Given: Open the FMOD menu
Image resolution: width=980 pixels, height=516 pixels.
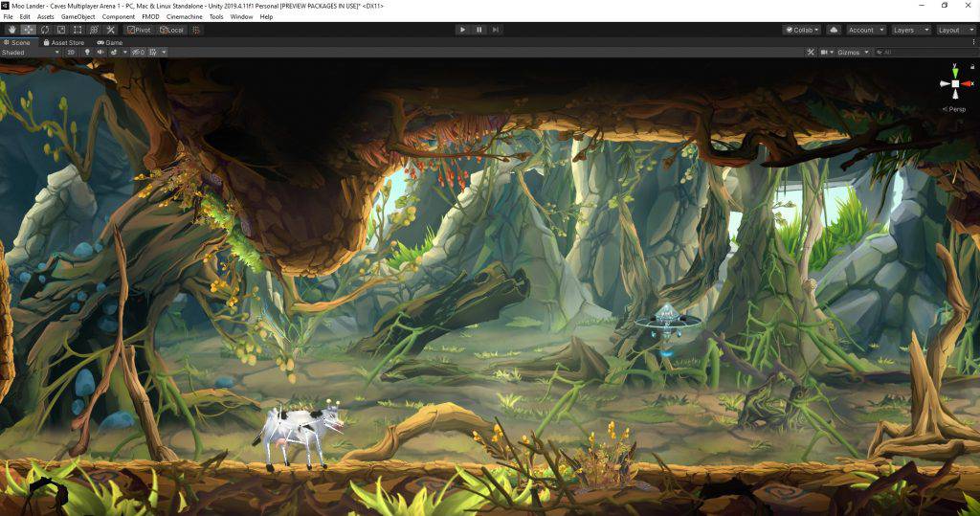Looking at the screenshot, I should click(150, 17).
